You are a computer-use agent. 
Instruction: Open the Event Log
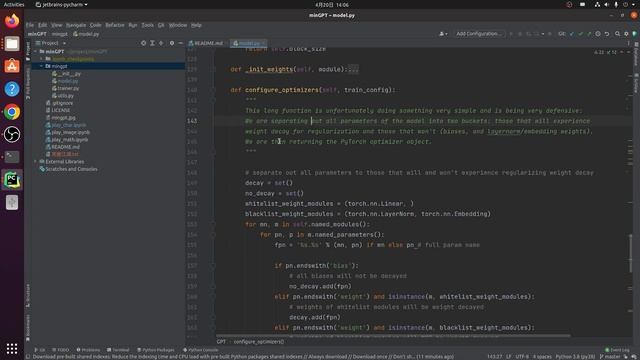point(617,350)
